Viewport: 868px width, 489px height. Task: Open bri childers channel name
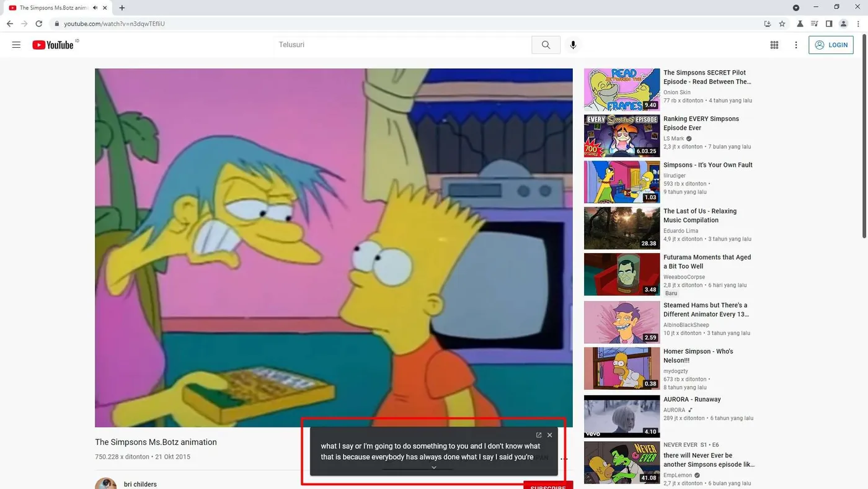140,484
